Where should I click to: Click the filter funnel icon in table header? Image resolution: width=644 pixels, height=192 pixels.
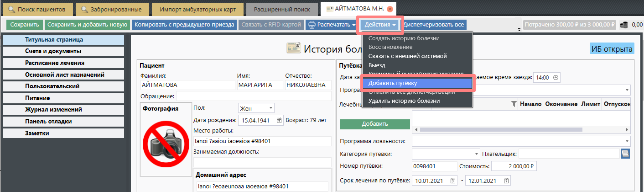(x=514, y=104)
